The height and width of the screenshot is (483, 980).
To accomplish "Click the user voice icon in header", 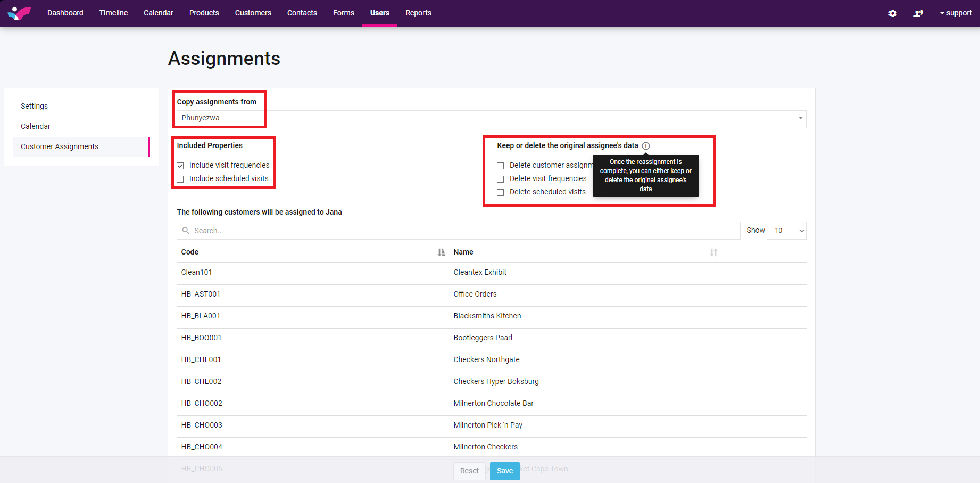I will coord(918,13).
